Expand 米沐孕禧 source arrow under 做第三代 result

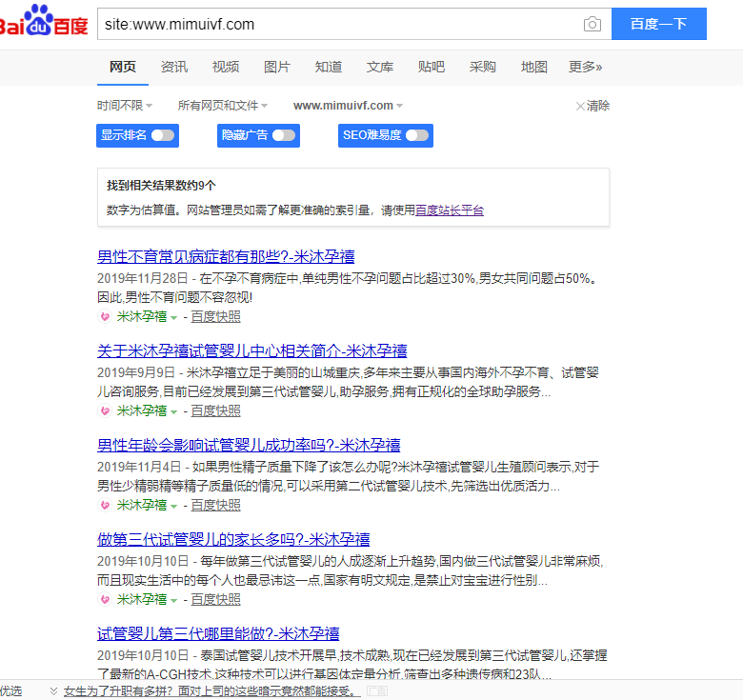[174, 600]
